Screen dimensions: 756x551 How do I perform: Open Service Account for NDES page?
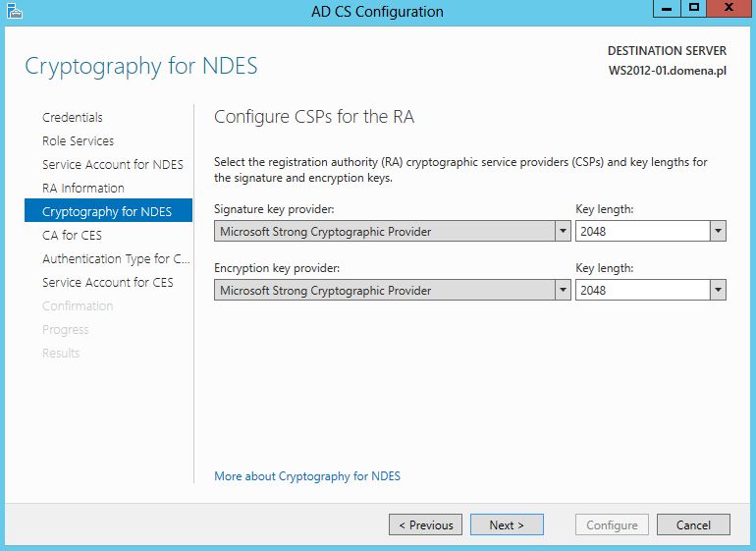coord(113,165)
